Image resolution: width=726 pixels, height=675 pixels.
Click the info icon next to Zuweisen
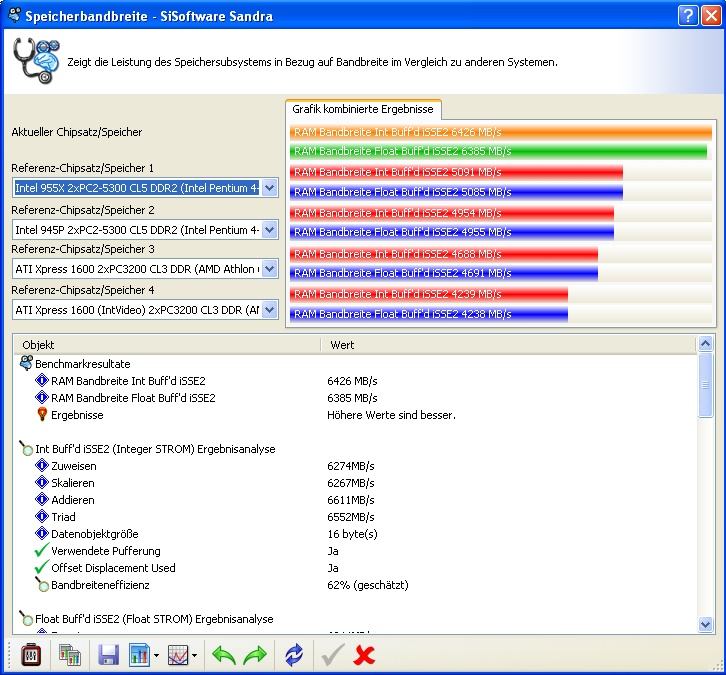click(x=42, y=465)
